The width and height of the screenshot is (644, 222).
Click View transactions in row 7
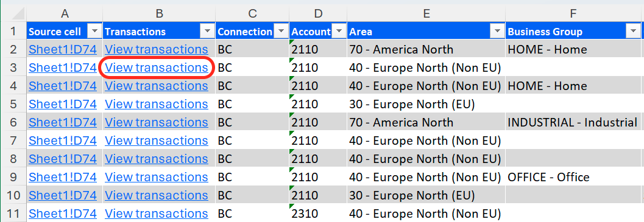[157, 140]
